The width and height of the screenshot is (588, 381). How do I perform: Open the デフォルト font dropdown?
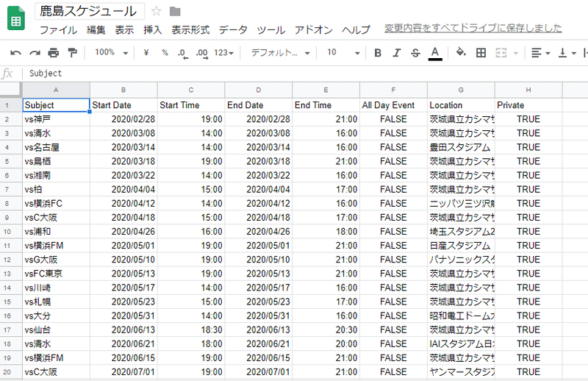(280, 53)
